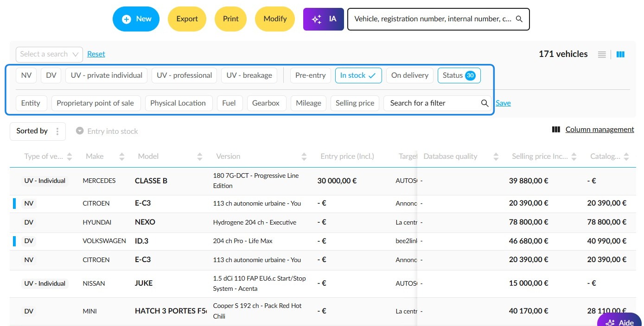
Task: Click the filter search magnifier icon
Action: point(485,103)
